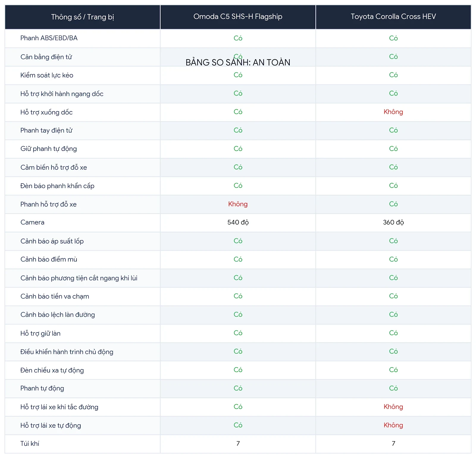Select the Cảnh báo điểm mù row label
Viewport: 476px width, 458px height.
(x=49, y=259)
